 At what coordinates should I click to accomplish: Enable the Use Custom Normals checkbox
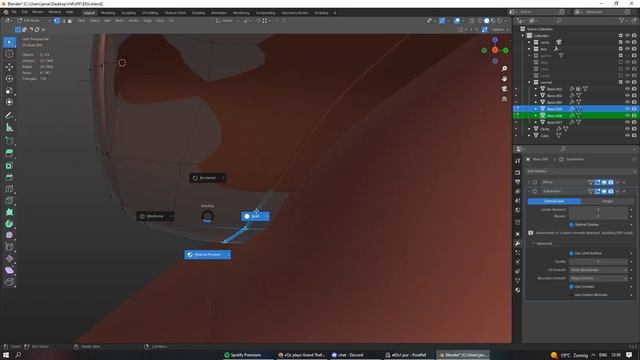point(571,295)
